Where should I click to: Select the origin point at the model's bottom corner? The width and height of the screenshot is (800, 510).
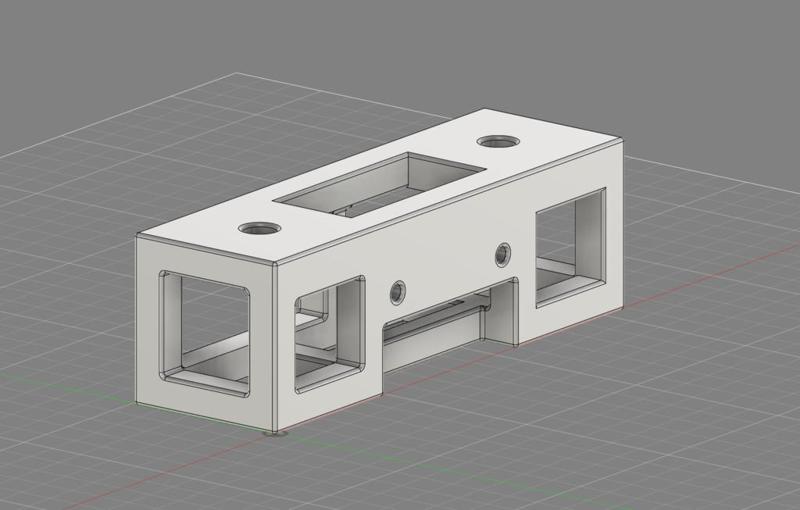click(x=276, y=434)
